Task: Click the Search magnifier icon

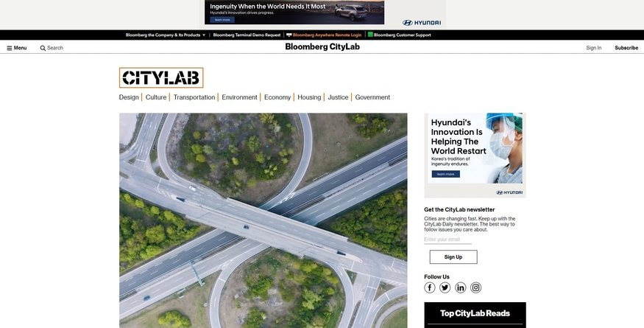Action: pos(43,48)
